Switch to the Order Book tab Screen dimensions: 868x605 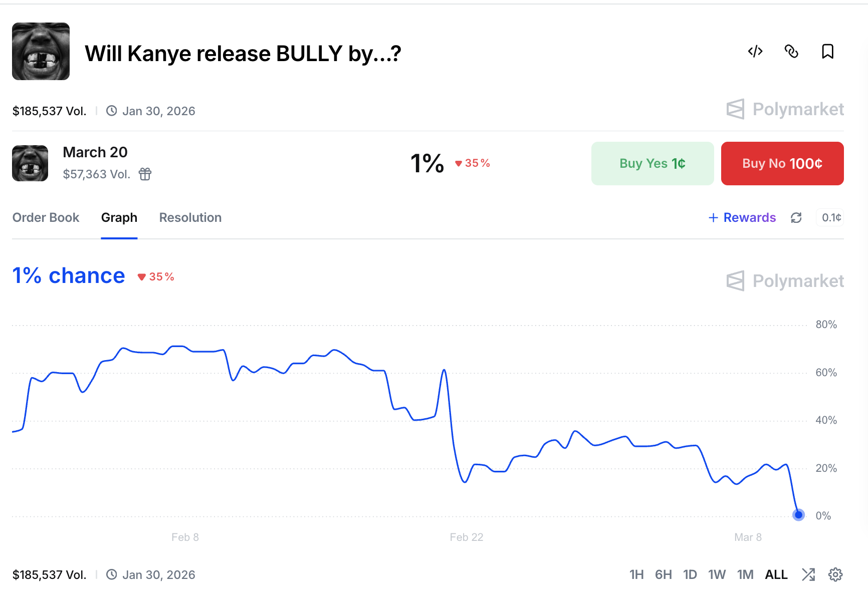tap(46, 218)
